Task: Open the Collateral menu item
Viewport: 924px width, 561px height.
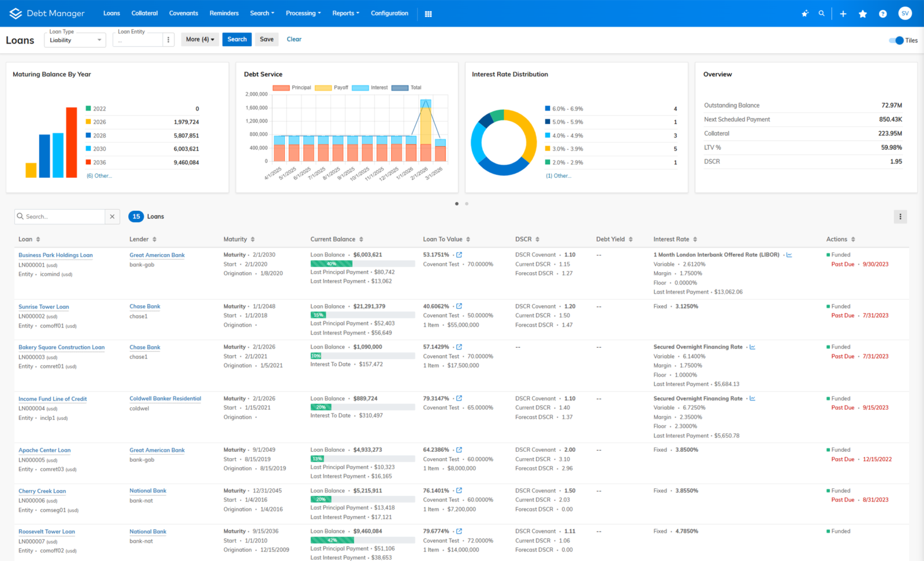Action: [144, 13]
